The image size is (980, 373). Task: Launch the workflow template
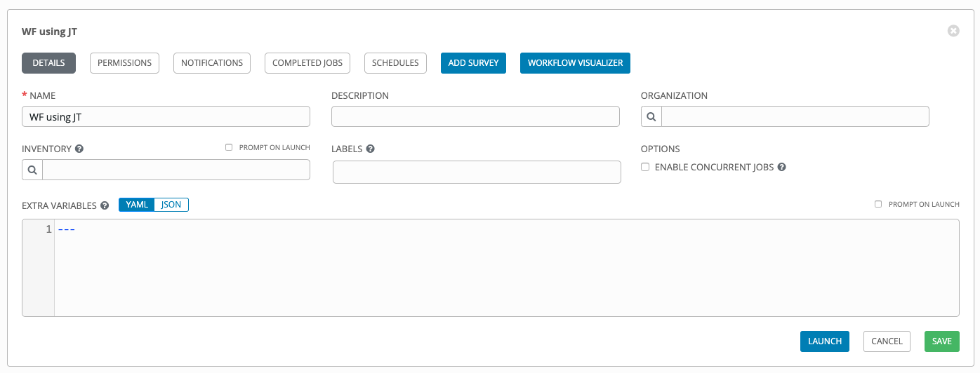pyautogui.click(x=824, y=341)
